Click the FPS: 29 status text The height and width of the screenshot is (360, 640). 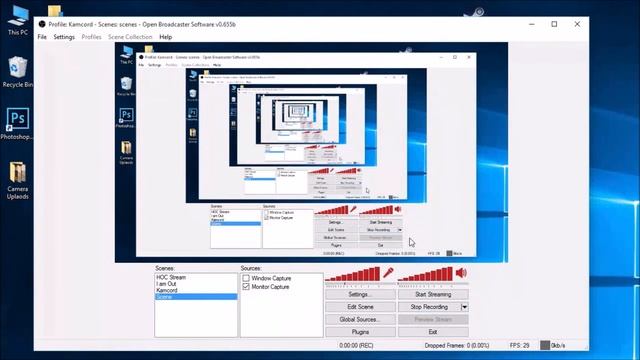click(519, 345)
